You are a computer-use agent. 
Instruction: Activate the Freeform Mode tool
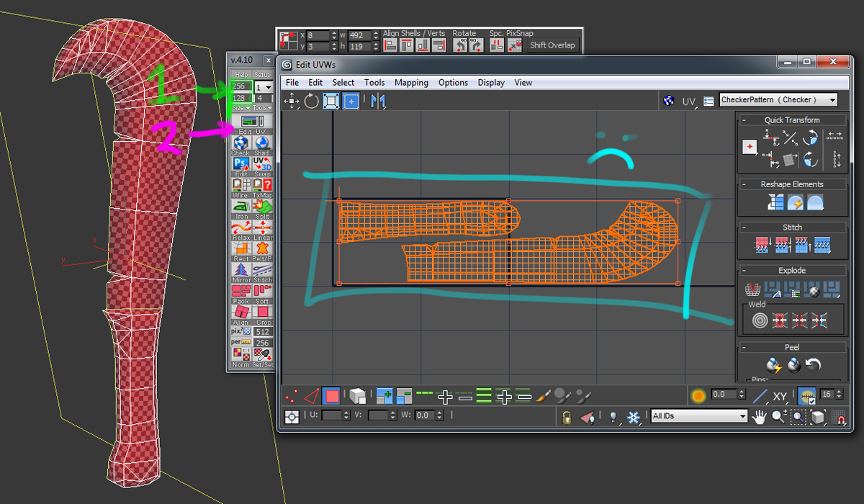pyautogui.click(x=351, y=101)
